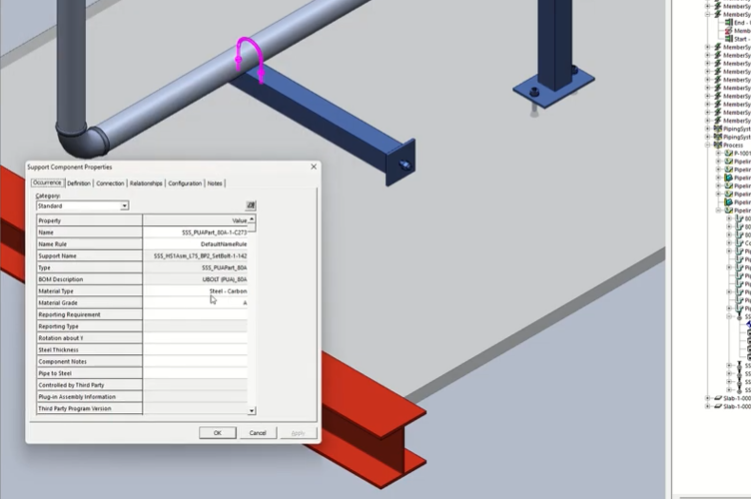Collapse the Process node in tree

(708, 145)
